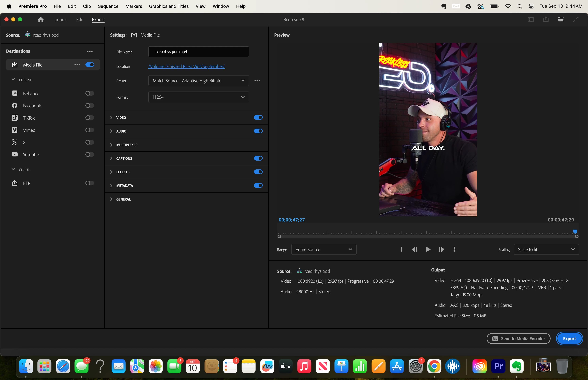Switch to the Import tab

[x=61, y=20]
